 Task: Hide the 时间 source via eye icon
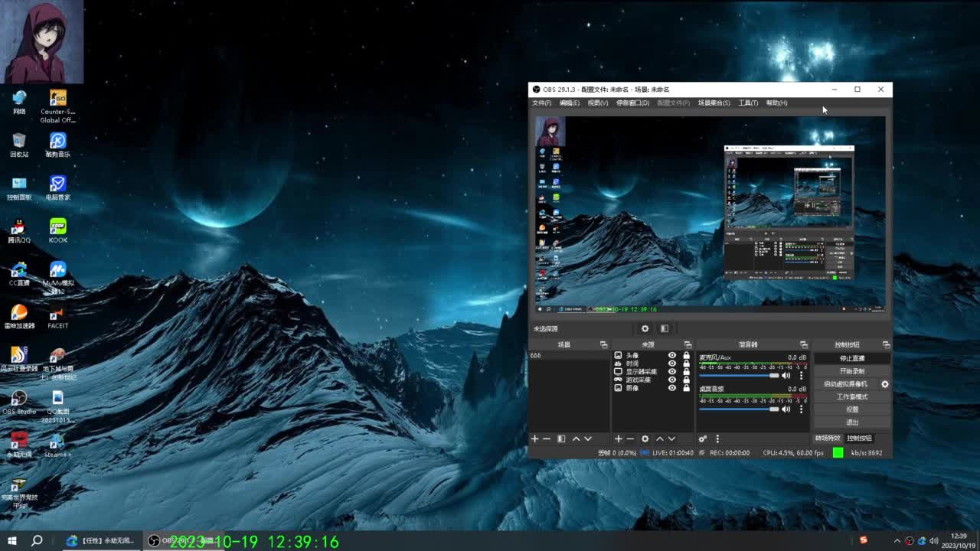coord(672,364)
